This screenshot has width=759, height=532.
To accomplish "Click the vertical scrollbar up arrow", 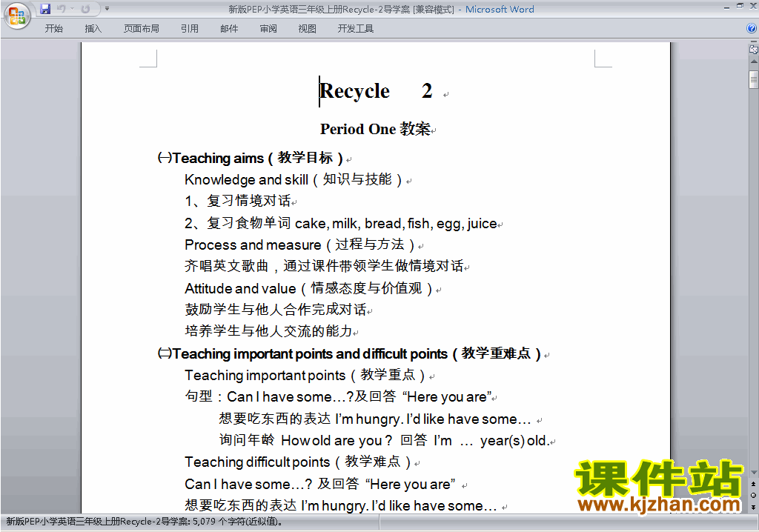I will pyautogui.click(x=753, y=62).
